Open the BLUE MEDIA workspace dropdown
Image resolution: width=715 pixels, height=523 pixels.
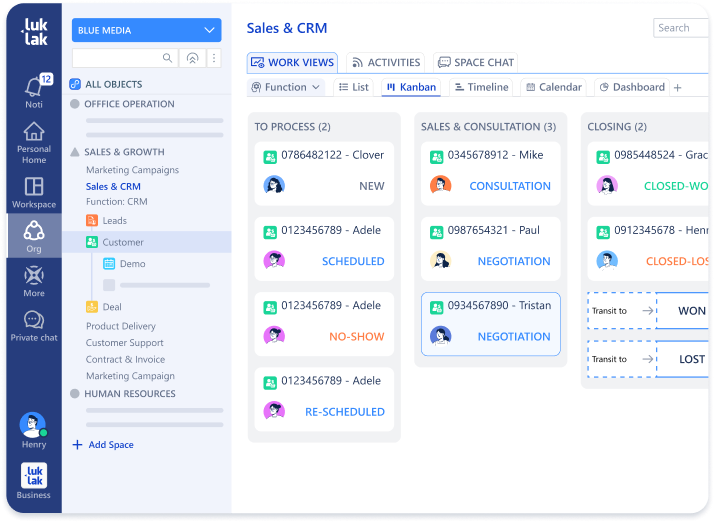[147, 30]
